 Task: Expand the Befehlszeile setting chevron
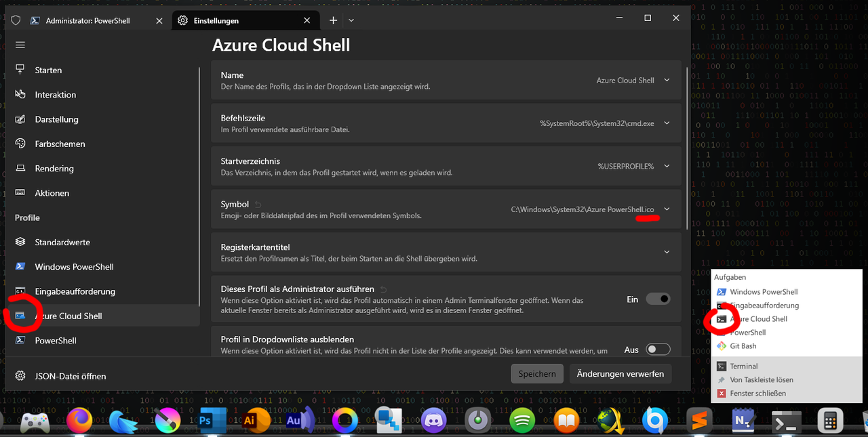click(x=667, y=123)
